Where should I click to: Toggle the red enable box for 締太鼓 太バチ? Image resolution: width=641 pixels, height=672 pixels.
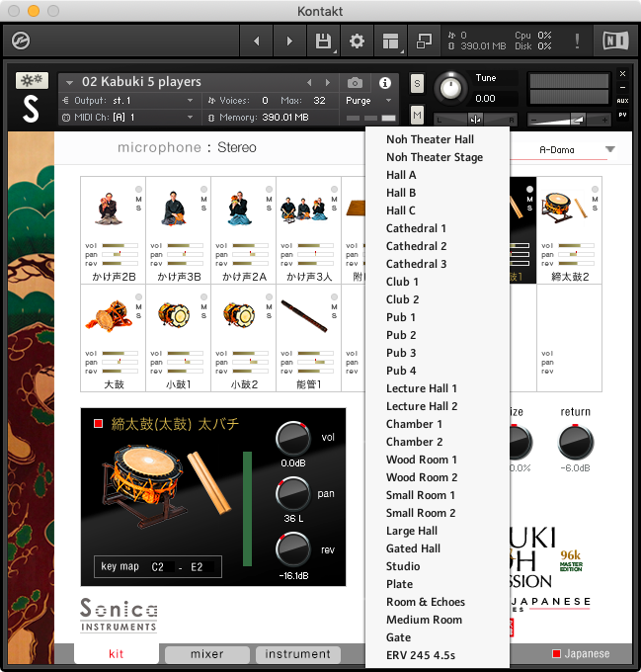(99, 423)
